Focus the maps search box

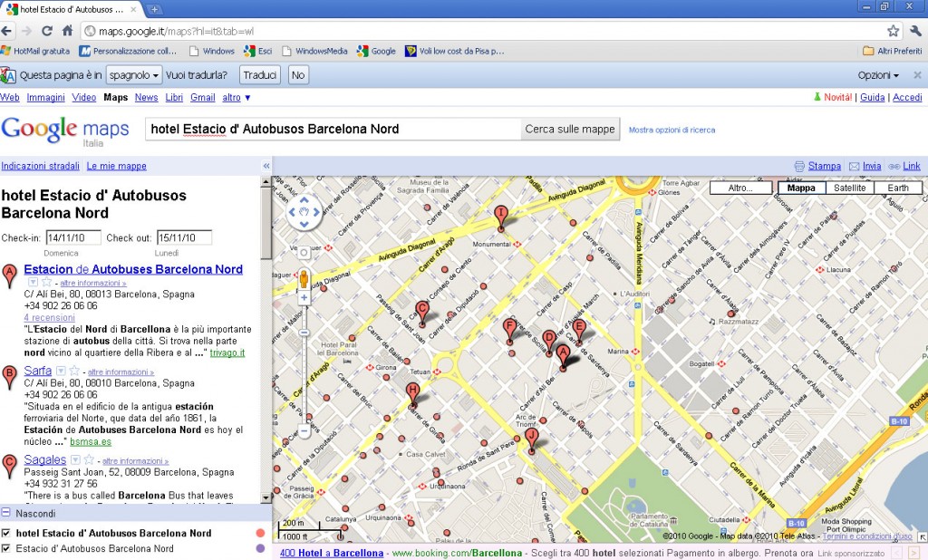click(333, 129)
